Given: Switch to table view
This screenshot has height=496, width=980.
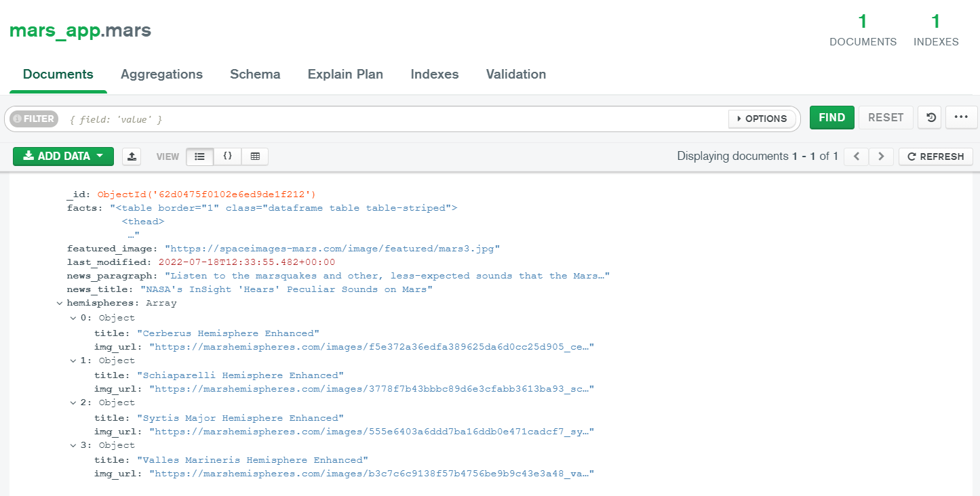Looking at the screenshot, I should tap(255, 157).
